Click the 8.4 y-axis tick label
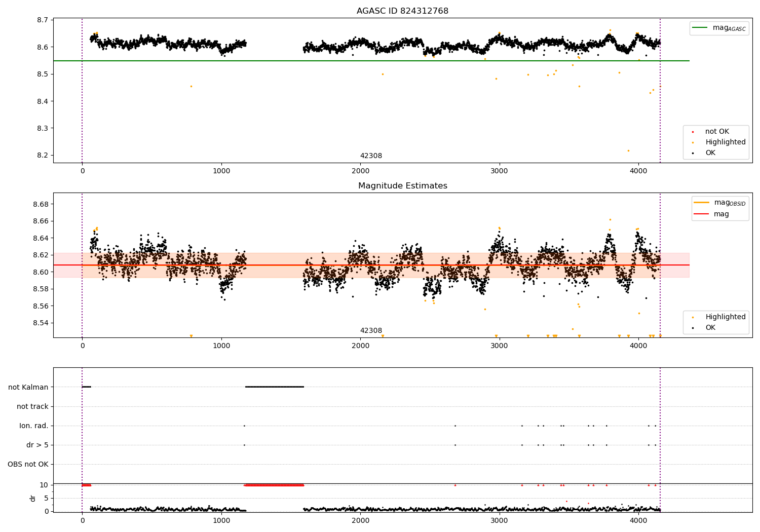This screenshot has height=532, width=760. [x=43, y=101]
